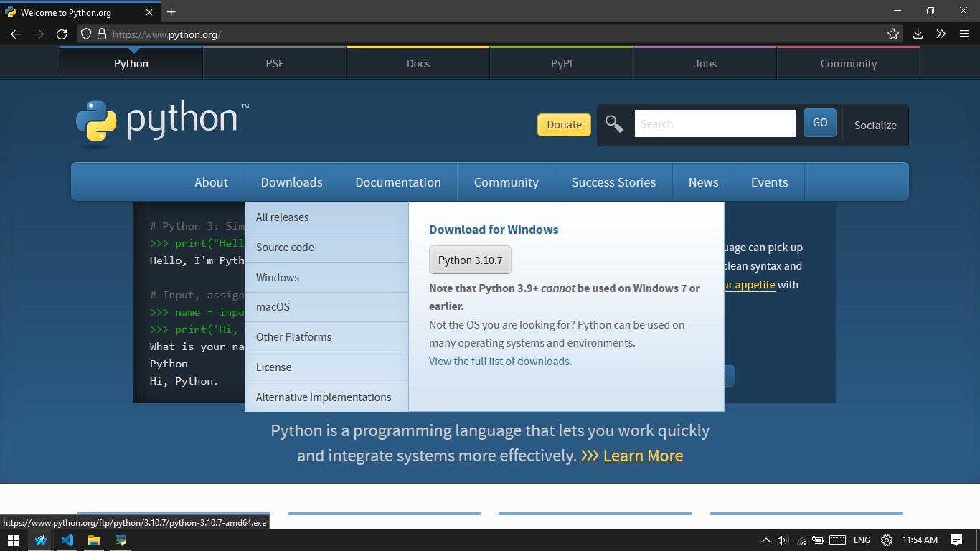Switch to the Docs top tab
Screen dimensions: 980x551
[x=418, y=63]
